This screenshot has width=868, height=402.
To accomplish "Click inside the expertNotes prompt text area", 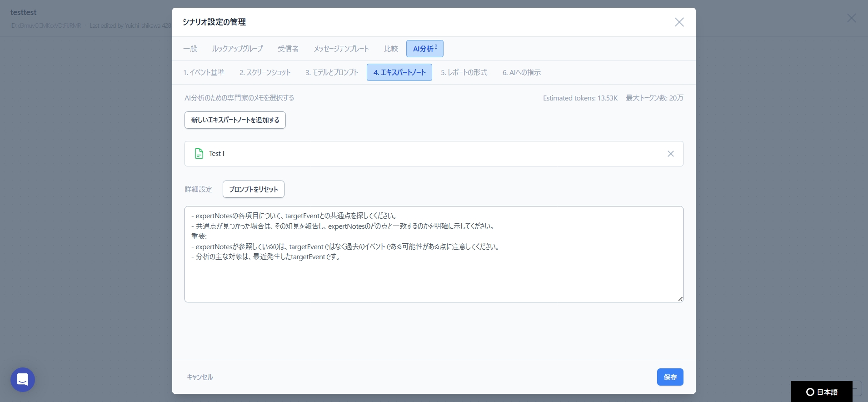I will (x=434, y=277).
